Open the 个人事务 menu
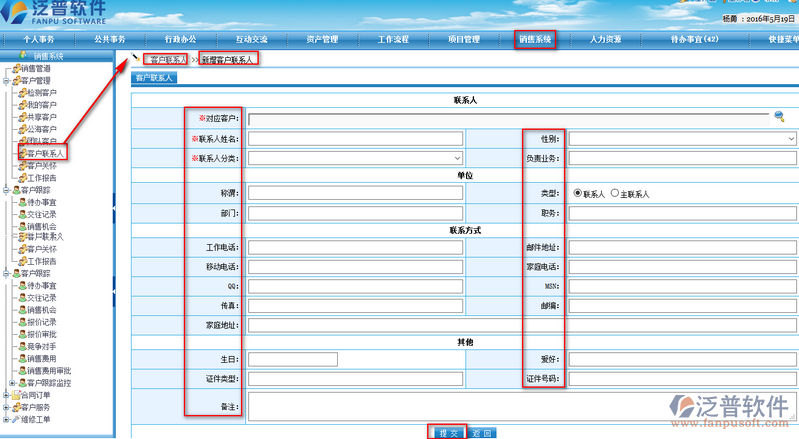The image size is (799, 439). pyautogui.click(x=39, y=39)
